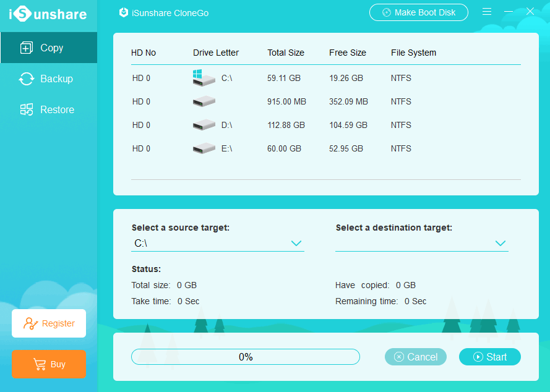Click the 19.26 GB free size cell
Viewport: 550px width, 392px height.
click(346, 78)
